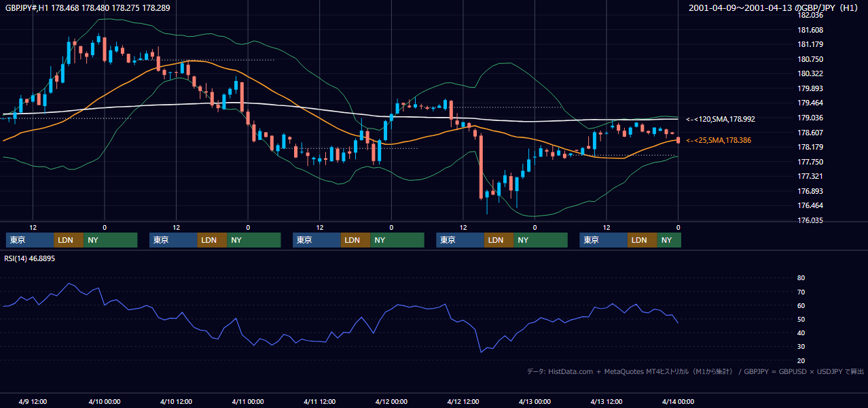Click the 176.893 price axis label

810,191
